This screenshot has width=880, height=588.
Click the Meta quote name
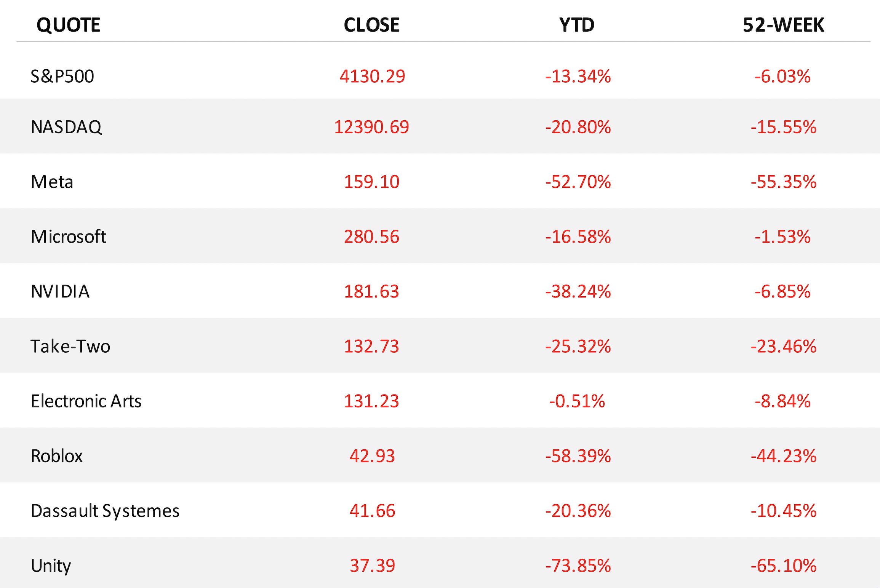point(52,182)
